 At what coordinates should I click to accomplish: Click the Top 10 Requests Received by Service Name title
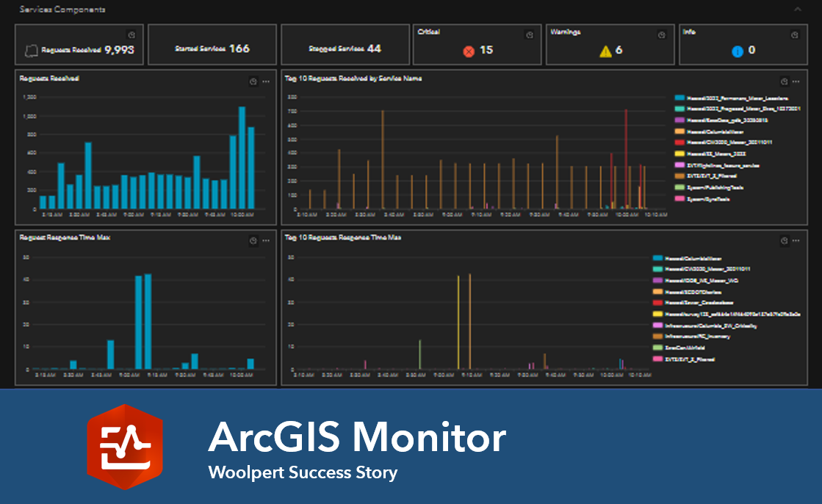coord(353,79)
